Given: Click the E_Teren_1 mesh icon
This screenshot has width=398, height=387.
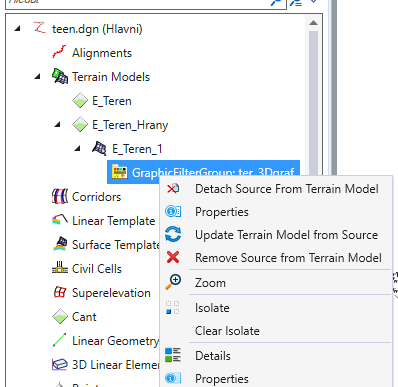Looking at the screenshot, I should pyautogui.click(x=99, y=149).
